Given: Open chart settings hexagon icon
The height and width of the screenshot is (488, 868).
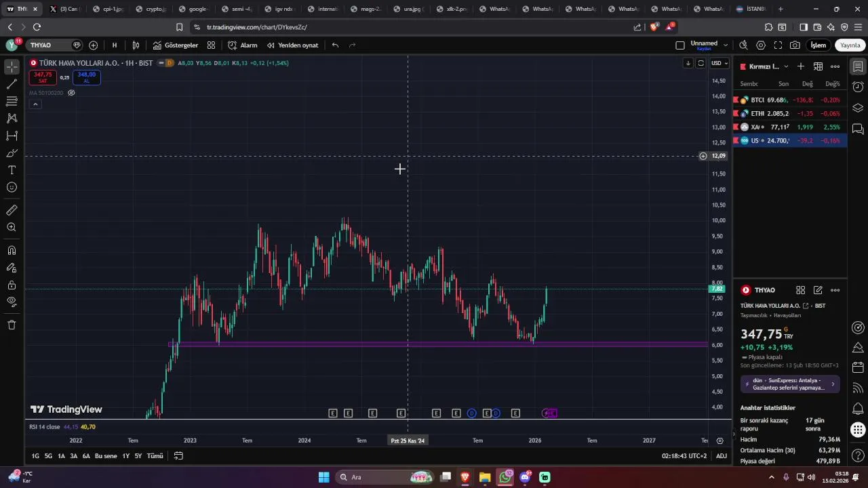Looking at the screenshot, I should [761, 45].
